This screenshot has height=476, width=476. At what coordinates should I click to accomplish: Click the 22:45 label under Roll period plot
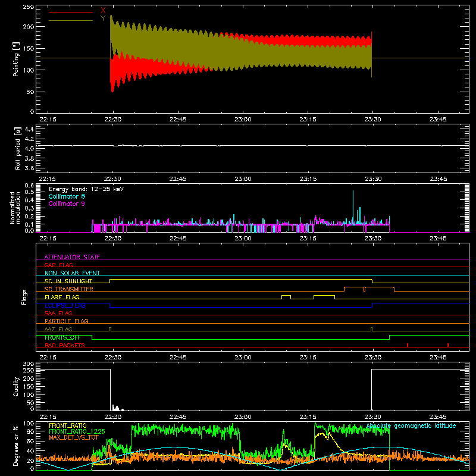point(178,179)
